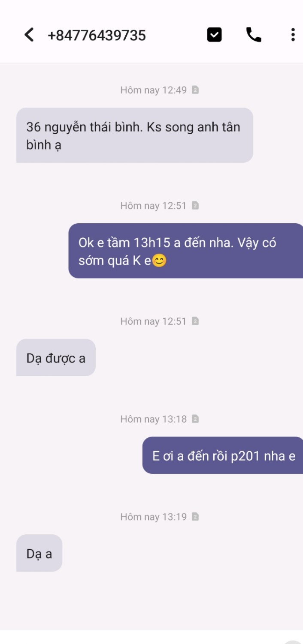Tap SIM icon beside first 12:49 timestamp
Screen dimensions: 303x644
(195, 90)
